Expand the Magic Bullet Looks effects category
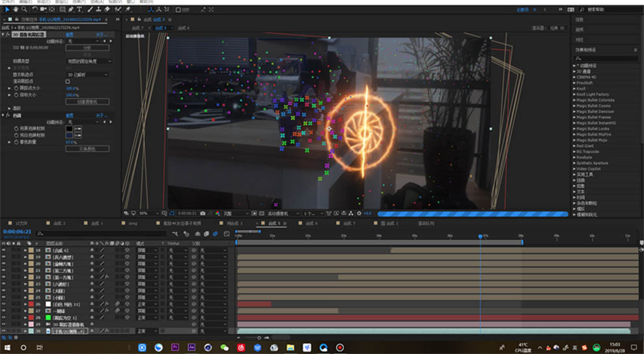Screen dimensions: 644x354 tap(597, 128)
